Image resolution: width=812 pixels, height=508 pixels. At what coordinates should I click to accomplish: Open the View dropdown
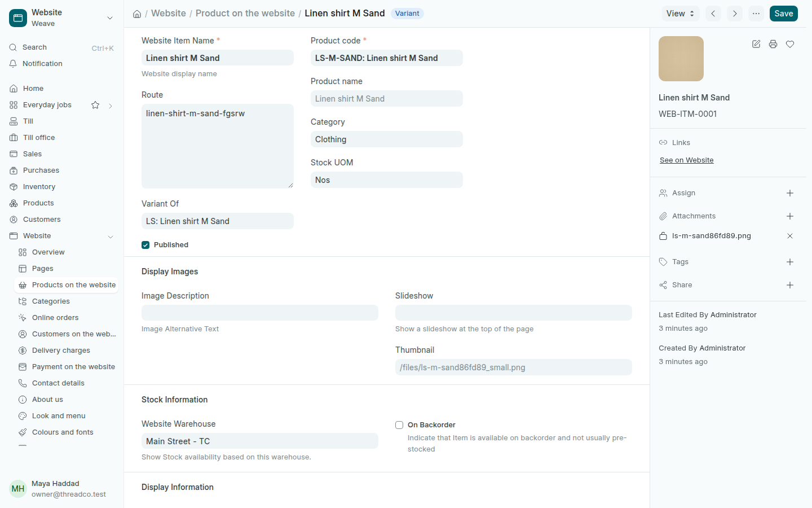click(681, 14)
